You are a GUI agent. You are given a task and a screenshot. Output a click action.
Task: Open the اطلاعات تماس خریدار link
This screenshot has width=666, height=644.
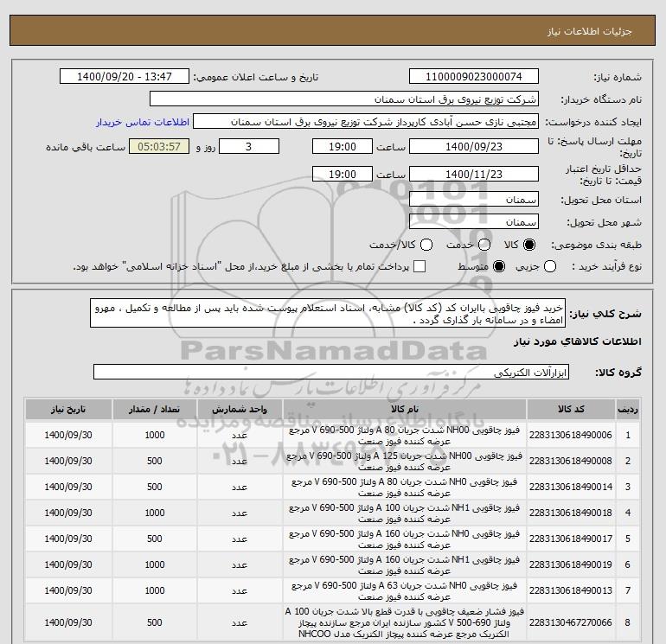(x=143, y=122)
